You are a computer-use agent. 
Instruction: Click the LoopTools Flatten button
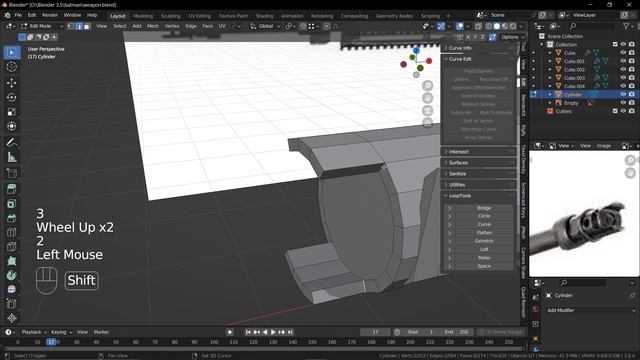[x=484, y=233]
